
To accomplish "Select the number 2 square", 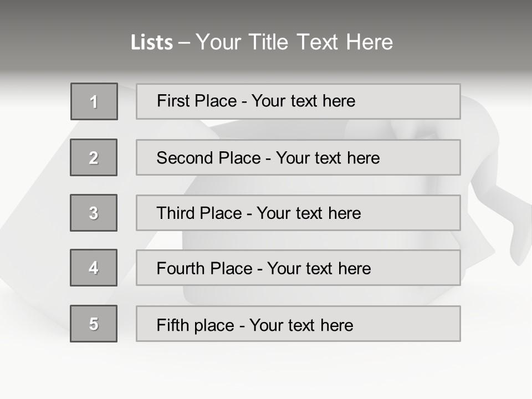I will (x=94, y=157).
